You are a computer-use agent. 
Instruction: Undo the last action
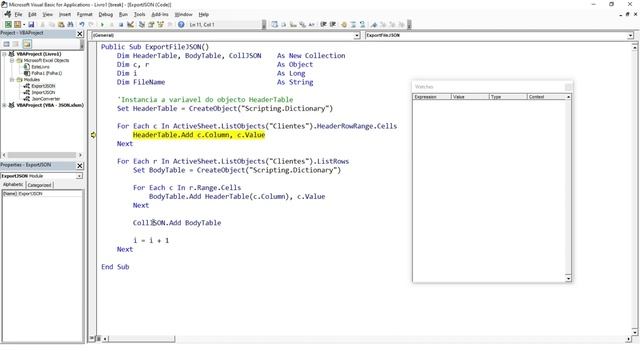82,24
